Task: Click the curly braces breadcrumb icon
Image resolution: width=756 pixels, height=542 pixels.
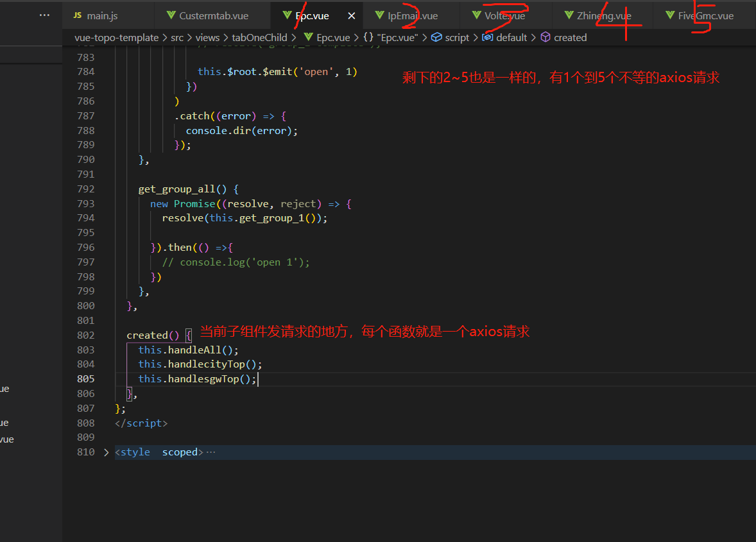Action: (368, 37)
